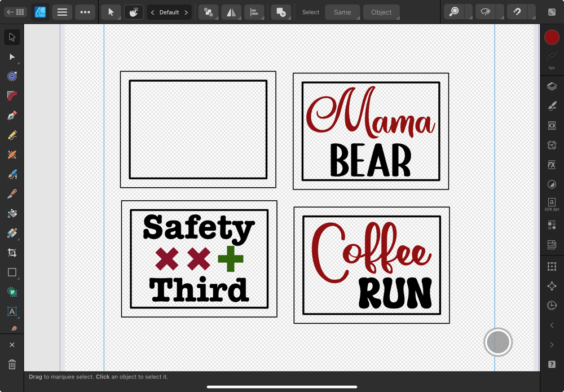Open the Transform studio panel

(552, 266)
